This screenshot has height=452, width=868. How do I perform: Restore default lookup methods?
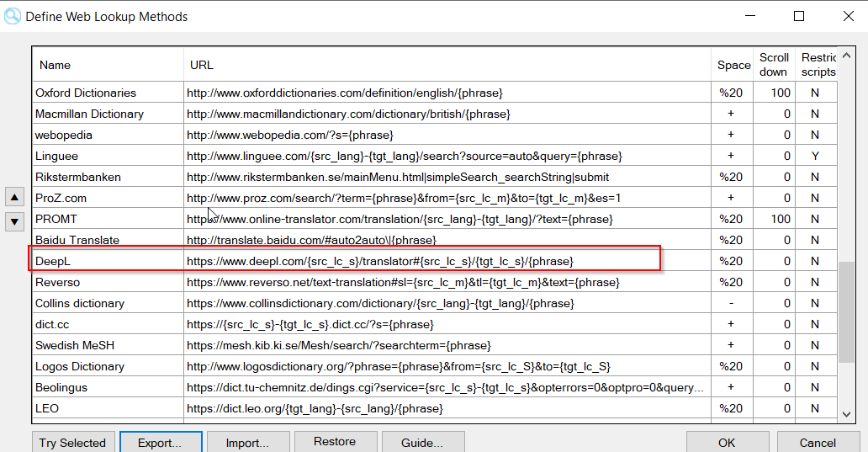tap(336, 441)
